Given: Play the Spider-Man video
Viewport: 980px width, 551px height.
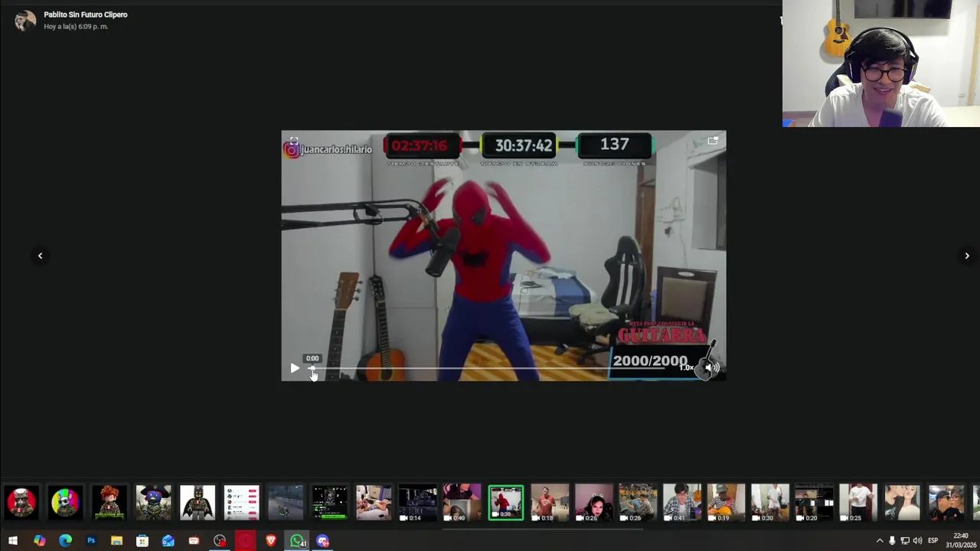Looking at the screenshot, I should point(295,368).
